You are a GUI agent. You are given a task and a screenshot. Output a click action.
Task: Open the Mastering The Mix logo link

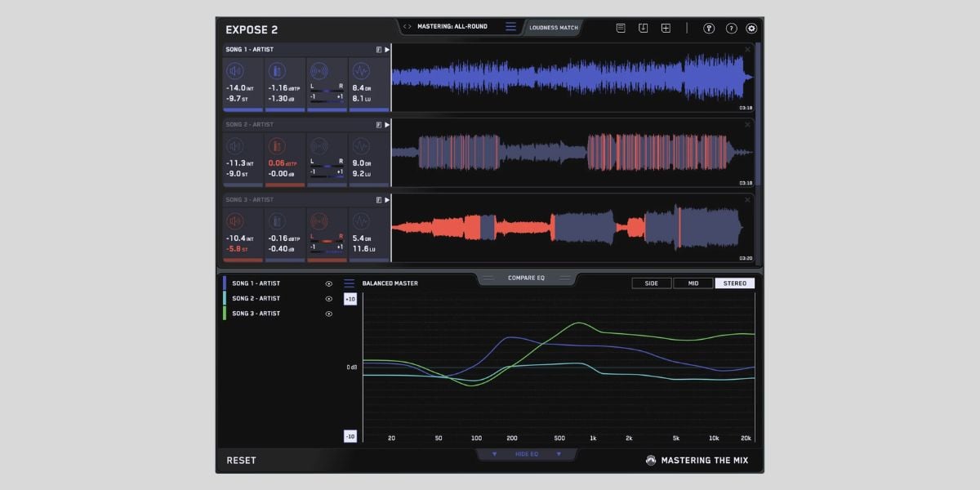[697, 461]
